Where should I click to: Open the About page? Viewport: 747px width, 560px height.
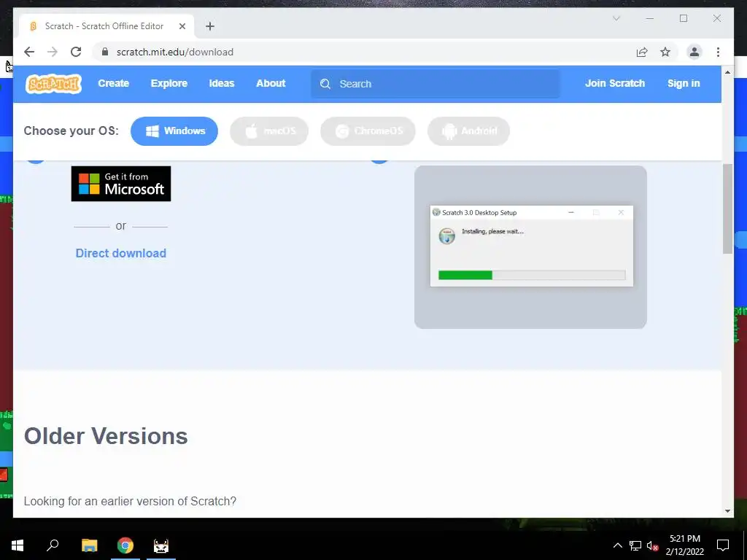(x=271, y=83)
